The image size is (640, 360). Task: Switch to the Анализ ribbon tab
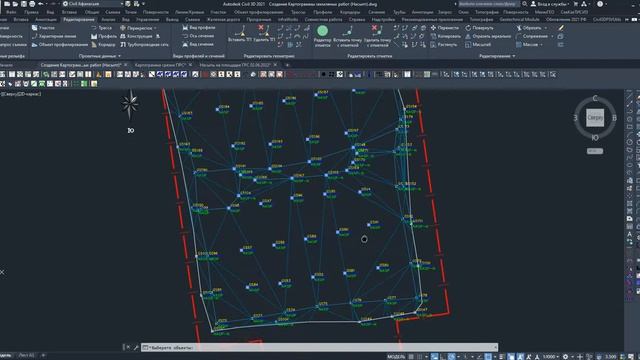[x=108, y=19]
